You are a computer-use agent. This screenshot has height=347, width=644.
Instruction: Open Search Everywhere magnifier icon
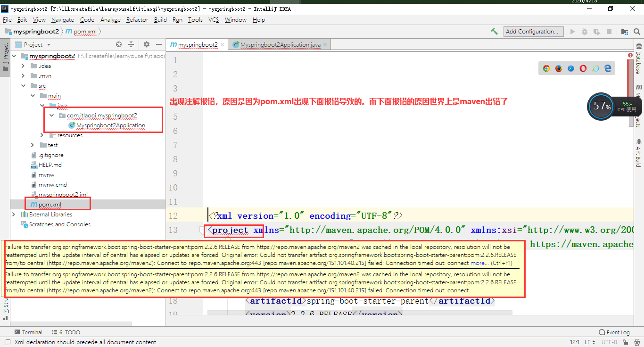pyautogui.click(x=636, y=32)
